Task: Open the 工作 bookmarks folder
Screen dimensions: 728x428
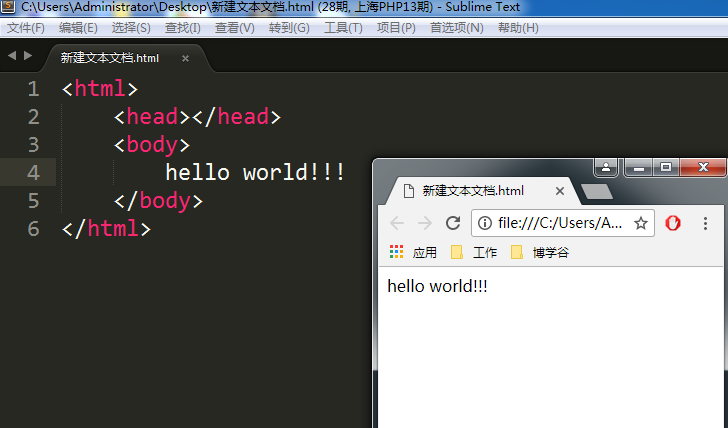Action: tap(475, 253)
